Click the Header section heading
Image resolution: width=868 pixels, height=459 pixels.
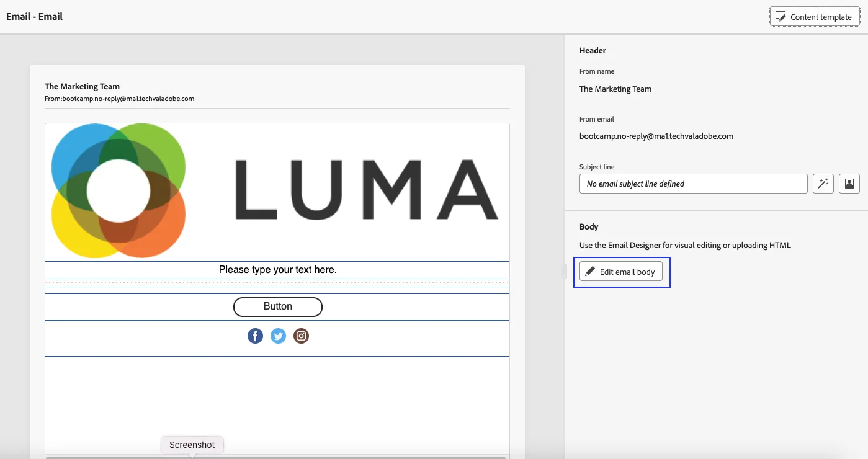click(593, 50)
